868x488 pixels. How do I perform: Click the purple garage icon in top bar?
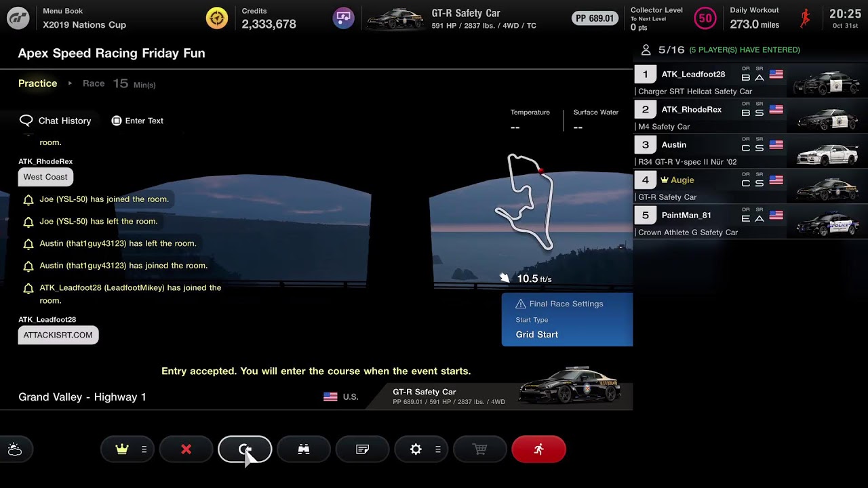click(x=344, y=18)
